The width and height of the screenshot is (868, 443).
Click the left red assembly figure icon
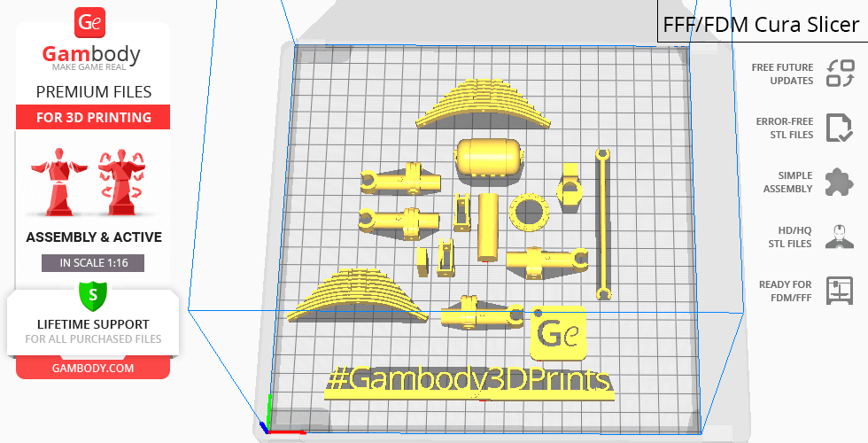[59, 183]
